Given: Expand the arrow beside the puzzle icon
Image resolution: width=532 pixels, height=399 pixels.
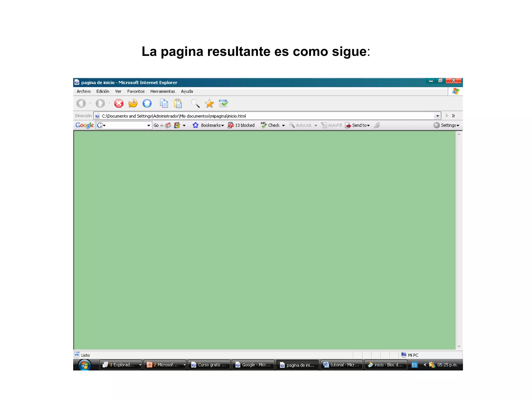Looking at the screenshot, I should pyautogui.click(x=184, y=125).
